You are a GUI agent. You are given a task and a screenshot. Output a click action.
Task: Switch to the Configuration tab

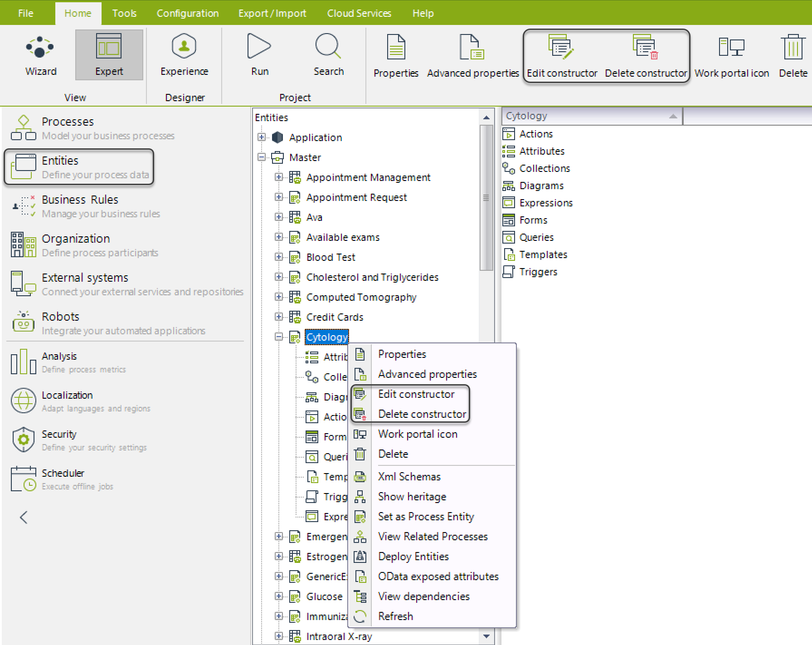(188, 13)
